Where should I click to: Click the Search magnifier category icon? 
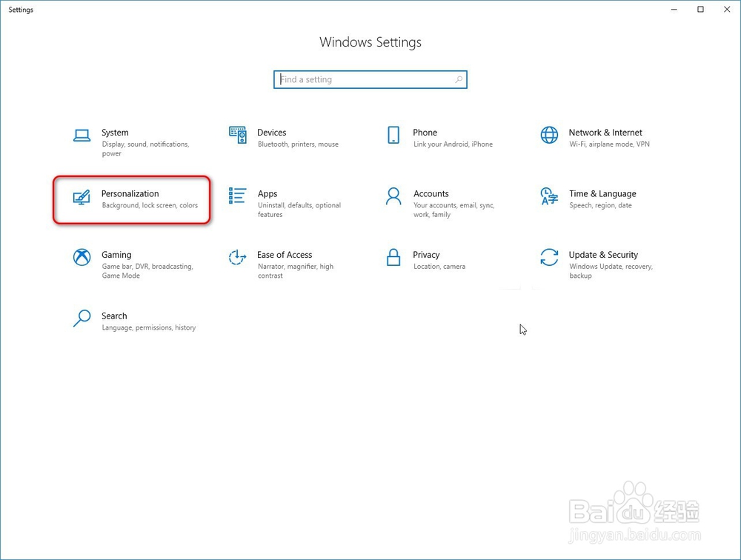82,318
